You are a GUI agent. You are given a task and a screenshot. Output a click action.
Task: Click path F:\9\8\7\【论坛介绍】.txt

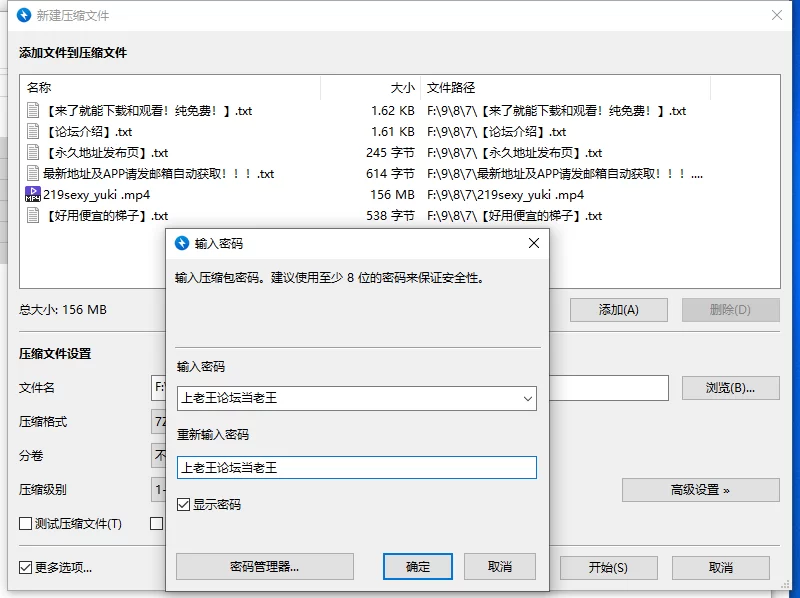coord(496,132)
